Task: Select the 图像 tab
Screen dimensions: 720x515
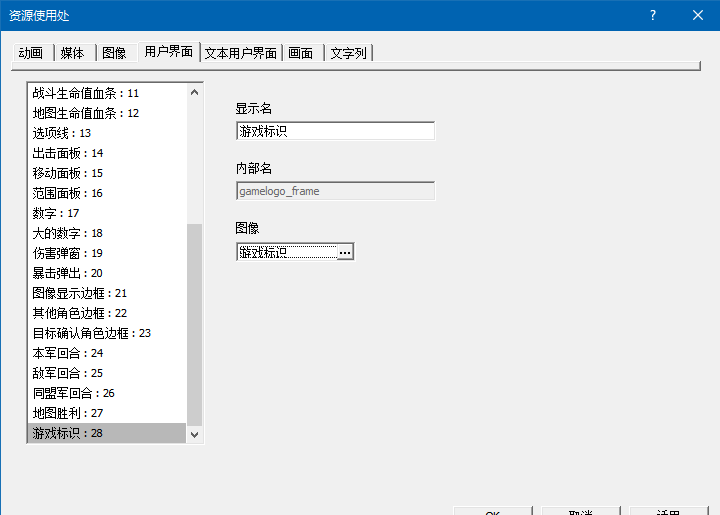Action: (x=115, y=53)
